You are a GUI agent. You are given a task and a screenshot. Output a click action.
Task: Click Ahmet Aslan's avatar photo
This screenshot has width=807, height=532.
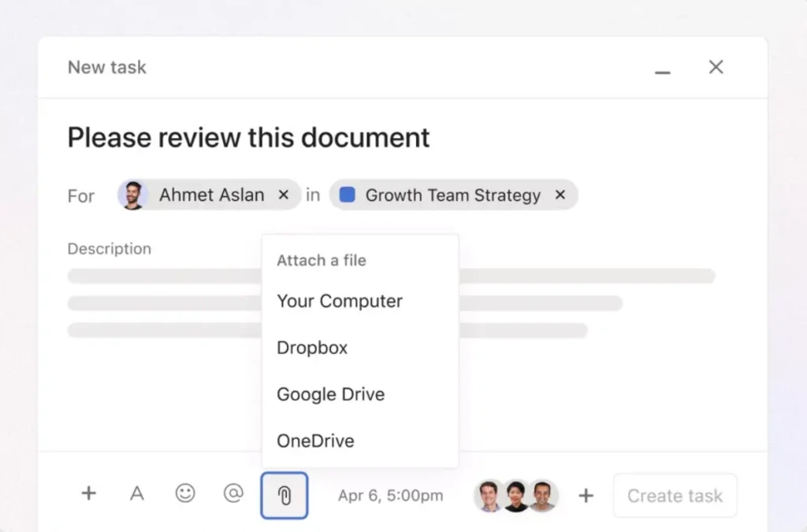click(132, 195)
